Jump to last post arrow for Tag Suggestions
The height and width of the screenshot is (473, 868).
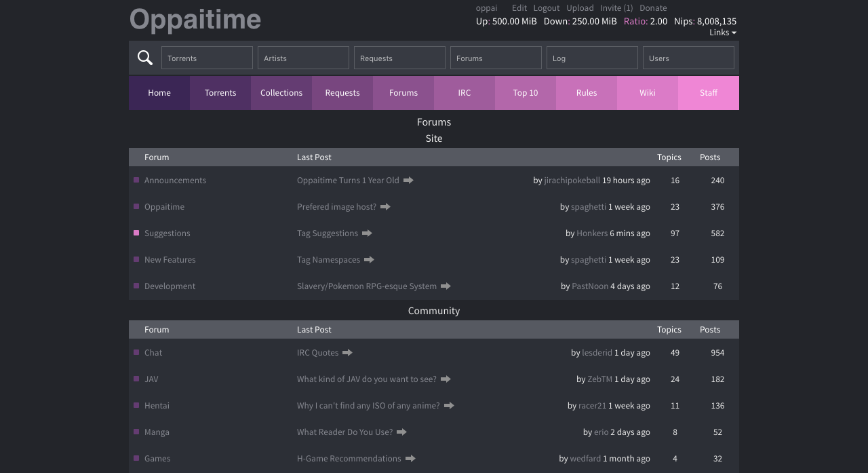pos(367,233)
